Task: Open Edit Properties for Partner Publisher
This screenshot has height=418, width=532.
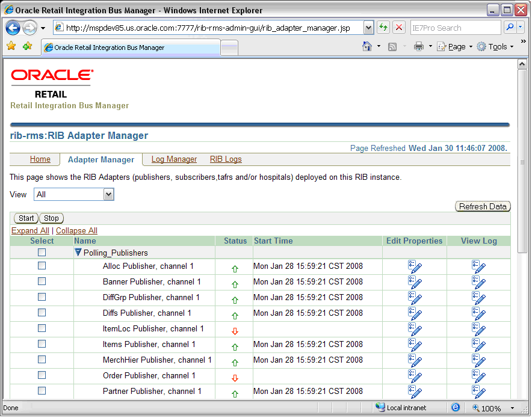Action: pyautogui.click(x=415, y=392)
